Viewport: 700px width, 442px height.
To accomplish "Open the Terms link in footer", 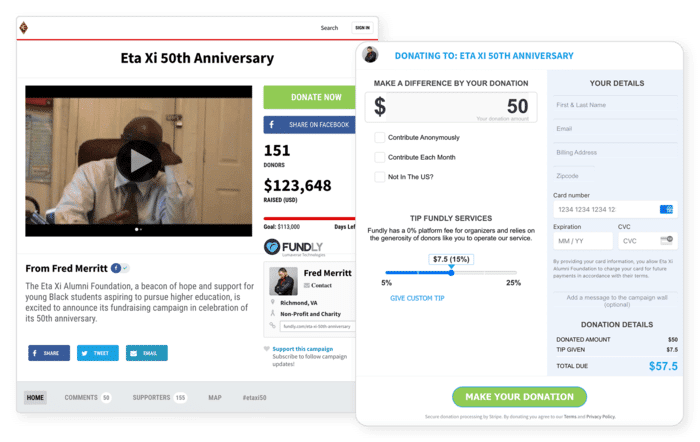I will coord(570,417).
